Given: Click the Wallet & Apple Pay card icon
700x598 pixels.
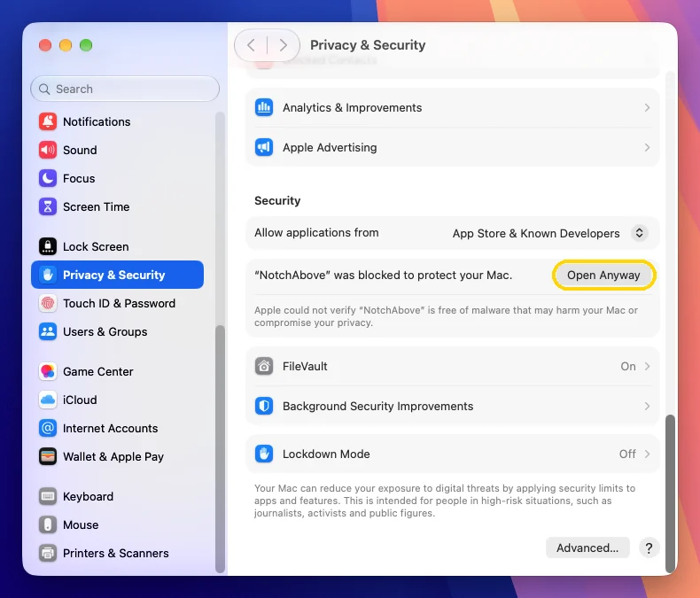Looking at the screenshot, I should [48, 456].
